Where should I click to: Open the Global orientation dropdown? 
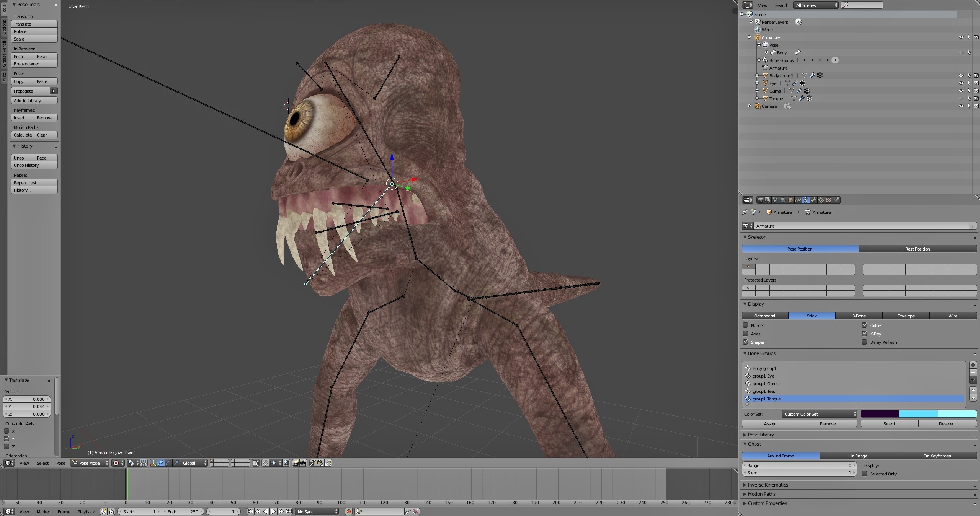tap(194, 463)
